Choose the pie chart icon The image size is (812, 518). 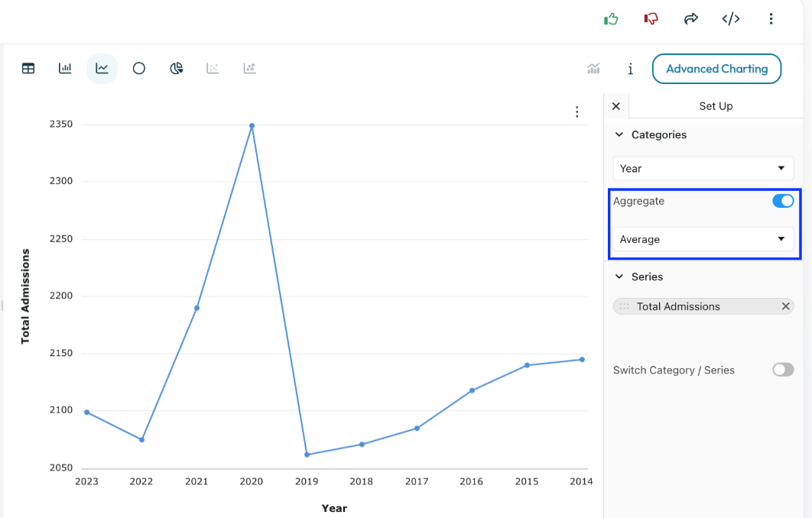click(x=177, y=69)
